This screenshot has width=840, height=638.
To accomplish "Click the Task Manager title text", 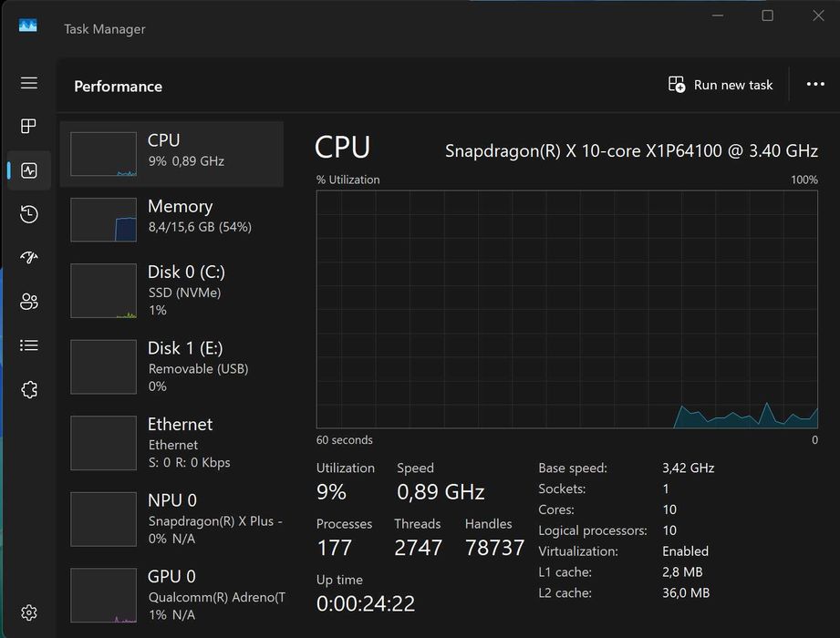I will click(105, 29).
